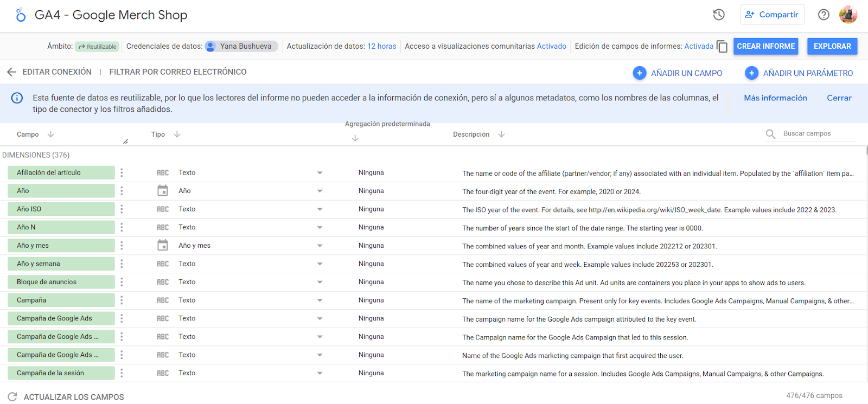This screenshot has height=404, width=868.
Task: Sort by Campo column arrow
Action: click(51, 134)
